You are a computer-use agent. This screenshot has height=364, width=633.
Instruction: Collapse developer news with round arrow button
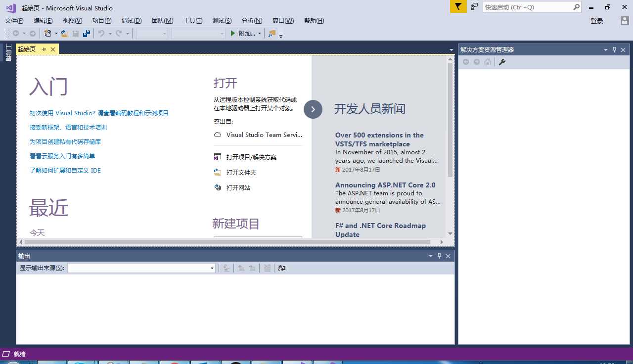pos(313,109)
